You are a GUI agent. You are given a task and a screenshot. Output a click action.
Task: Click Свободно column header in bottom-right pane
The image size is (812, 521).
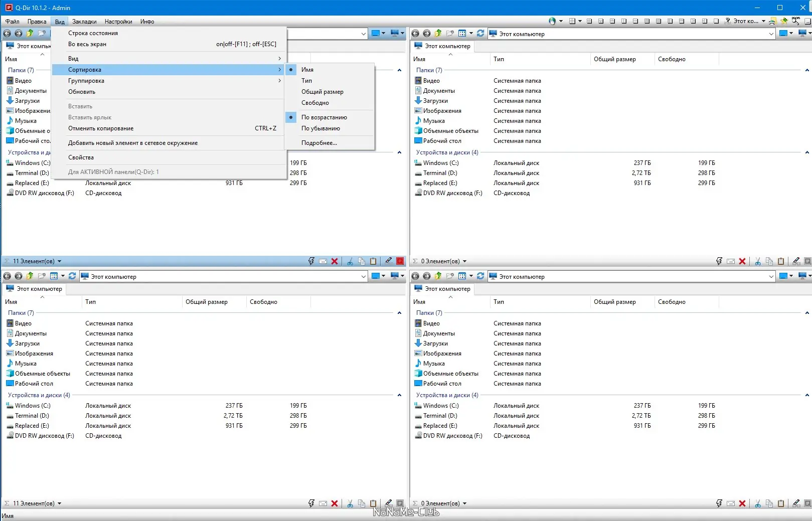686,302
